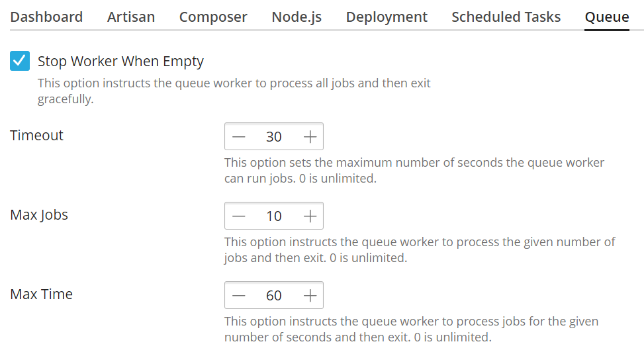Increase the Max Jobs value
This screenshot has height=352, width=644.
[310, 216]
